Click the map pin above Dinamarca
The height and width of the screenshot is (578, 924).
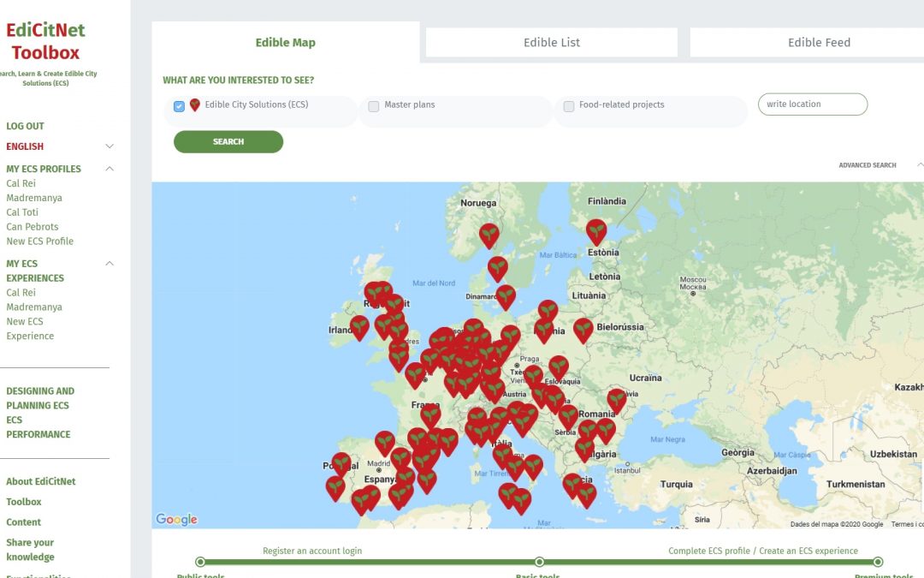point(497,267)
